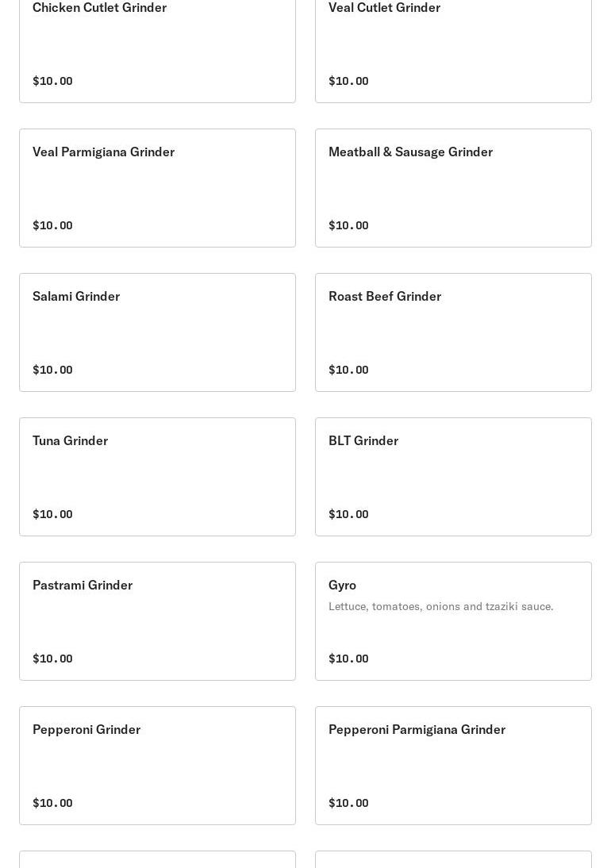
Task: Click the $10.00 price under Tuna Grinder
Action: pyautogui.click(x=52, y=514)
